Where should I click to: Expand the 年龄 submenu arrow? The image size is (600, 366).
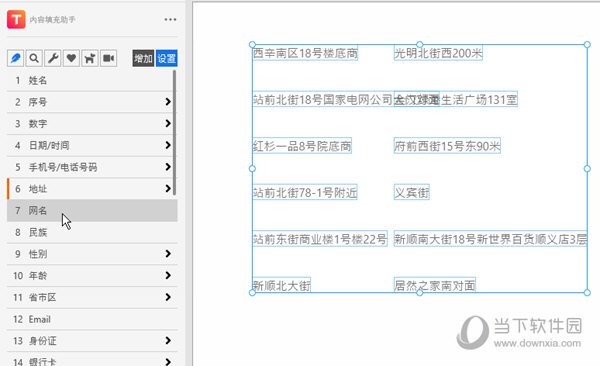pos(168,275)
